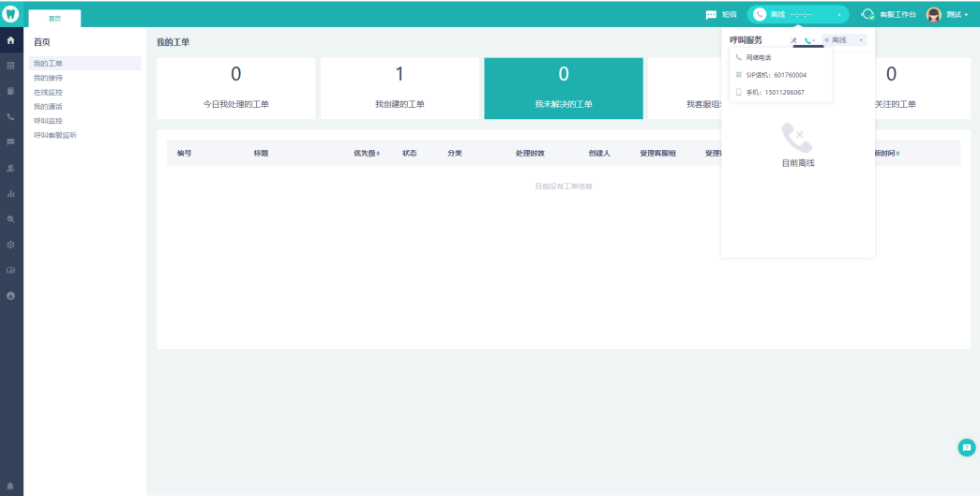Screen dimensions: 980x496
Task: Click the user avatar picture
Action: coord(934,14)
